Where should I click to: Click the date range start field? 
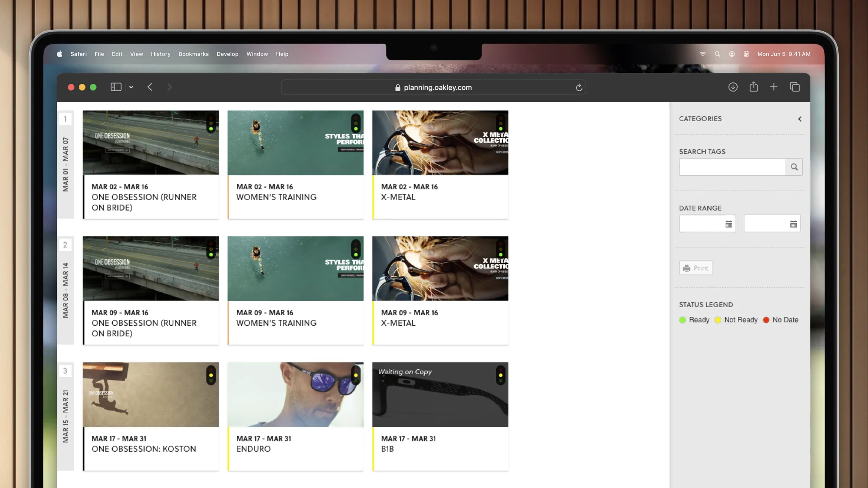pos(707,224)
